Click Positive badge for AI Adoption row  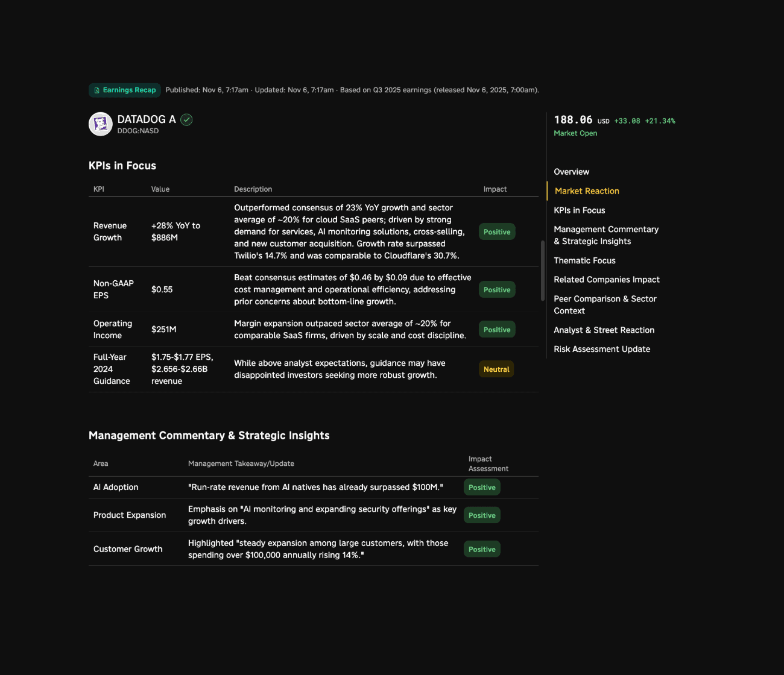482,488
